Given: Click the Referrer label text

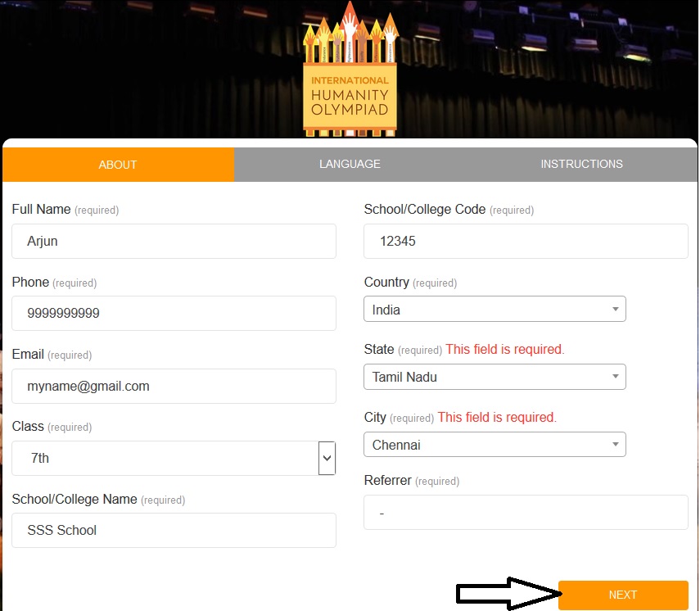Looking at the screenshot, I should [387, 481].
